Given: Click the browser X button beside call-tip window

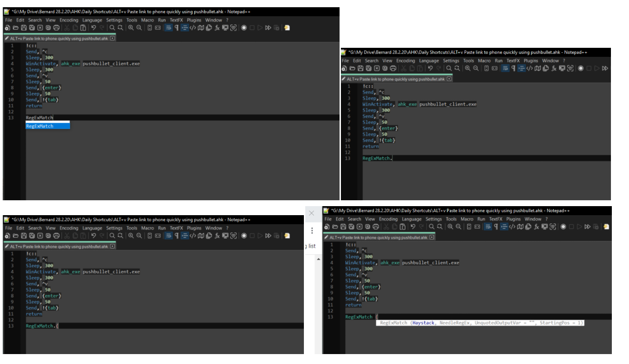Looking at the screenshot, I should click(x=312, y=213).
